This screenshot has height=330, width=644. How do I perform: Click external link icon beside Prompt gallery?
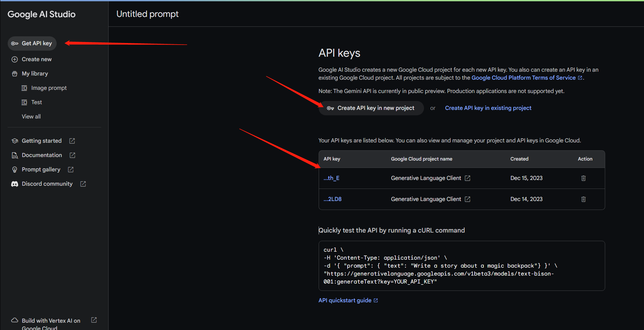[x=71, y=169]
